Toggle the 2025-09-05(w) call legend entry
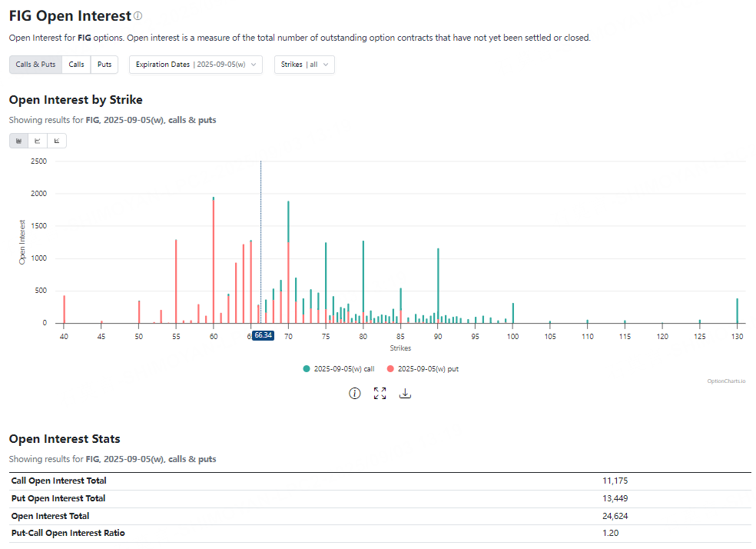The width and height of the screenshot is (756, 549). pos(339,369)
